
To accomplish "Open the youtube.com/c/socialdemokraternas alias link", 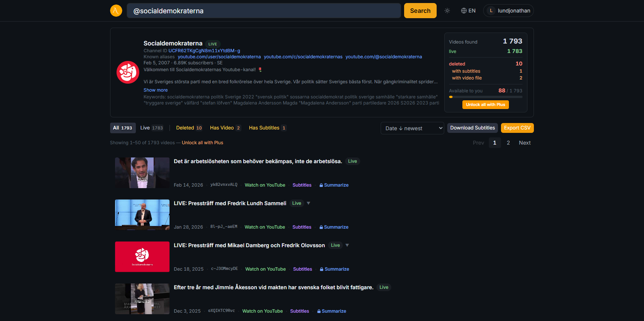I will pos(303,57).
